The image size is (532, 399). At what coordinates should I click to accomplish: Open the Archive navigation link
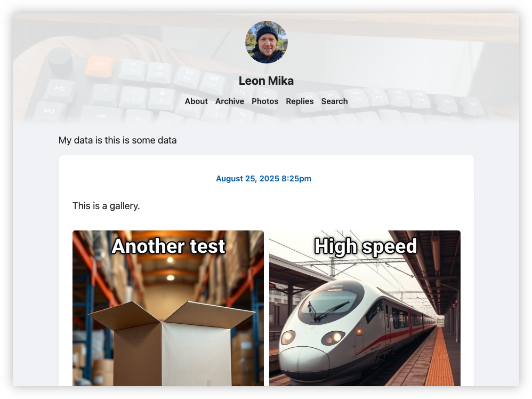click(230, 101)
